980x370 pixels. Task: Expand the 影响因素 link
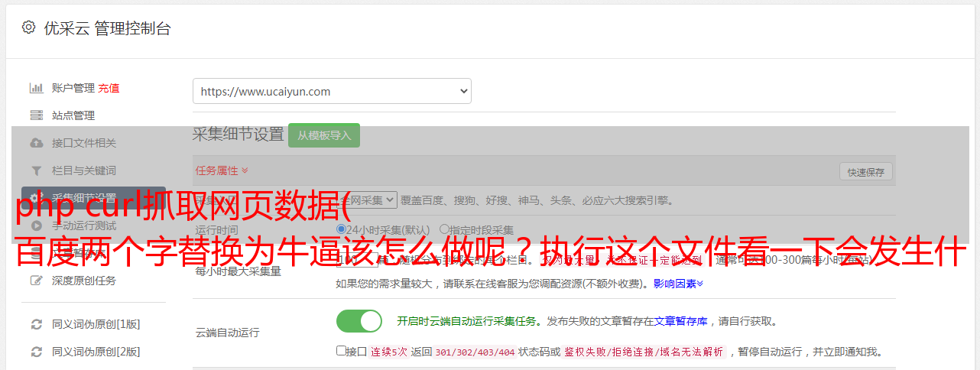tap(678, 284)
